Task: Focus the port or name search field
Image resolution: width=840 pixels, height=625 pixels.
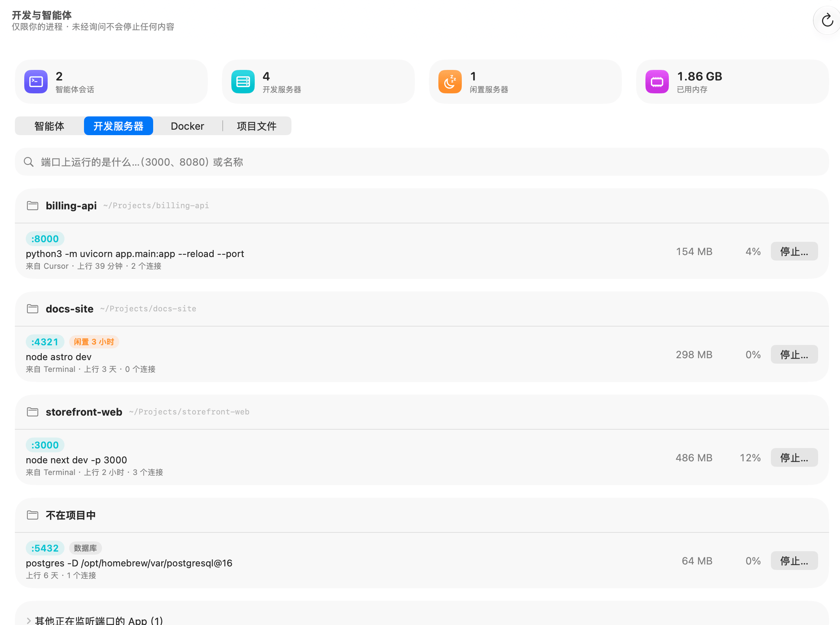Action: 422,162
